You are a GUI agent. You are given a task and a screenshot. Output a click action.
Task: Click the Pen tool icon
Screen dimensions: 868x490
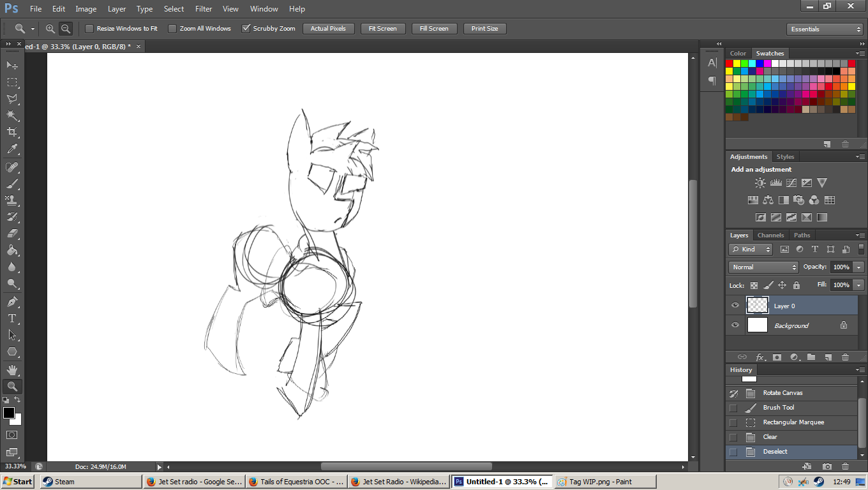pos(11,301)
